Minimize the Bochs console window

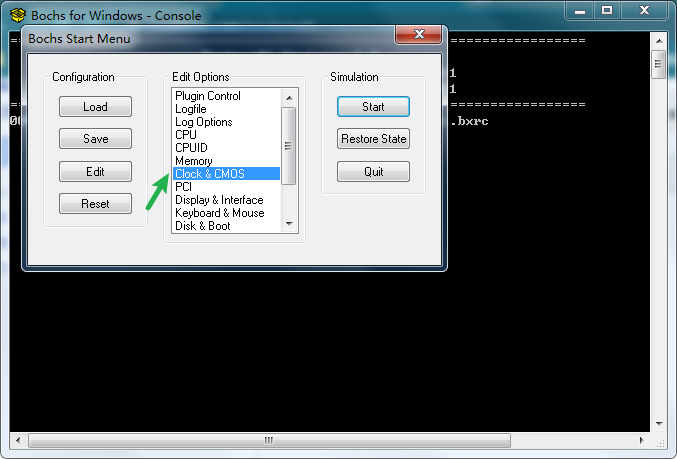[580, 10]
